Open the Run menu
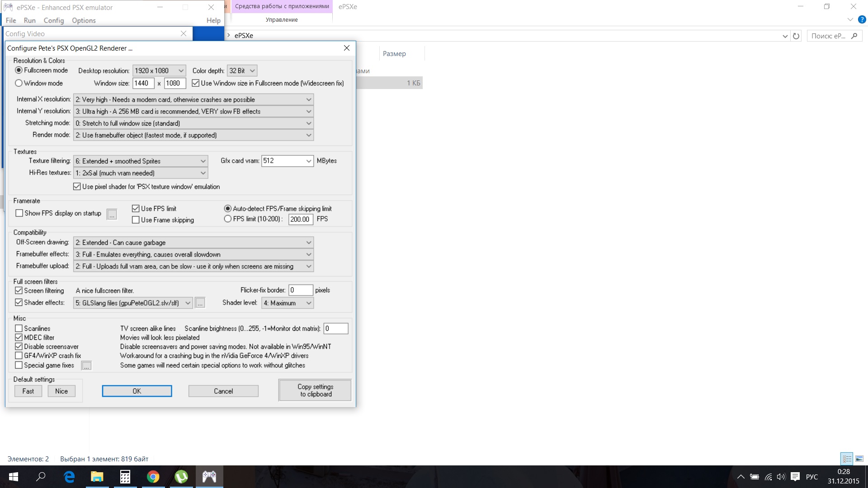 click(x=29, y=20)
